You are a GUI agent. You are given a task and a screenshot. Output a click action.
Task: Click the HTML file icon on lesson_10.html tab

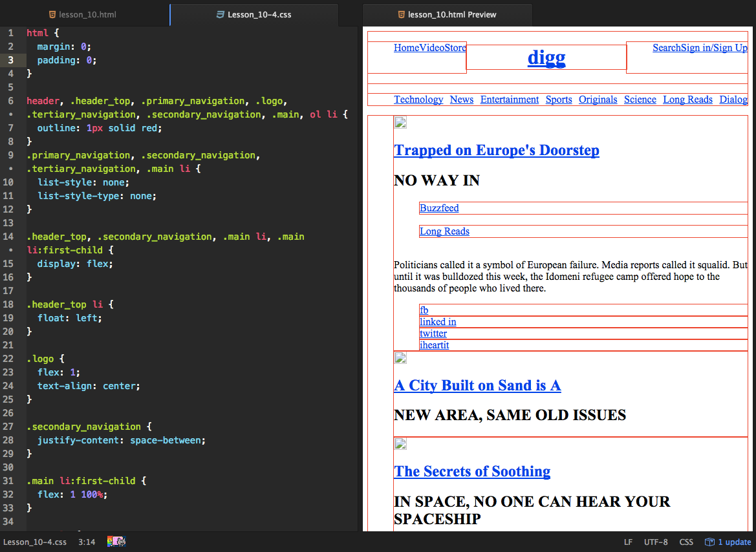(x=52, y=14)
